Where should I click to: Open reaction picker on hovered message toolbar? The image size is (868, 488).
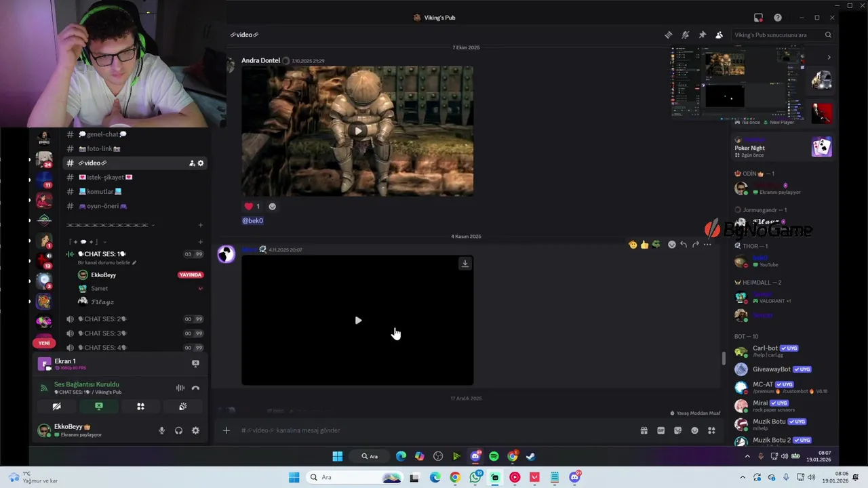tap(672, 245)
